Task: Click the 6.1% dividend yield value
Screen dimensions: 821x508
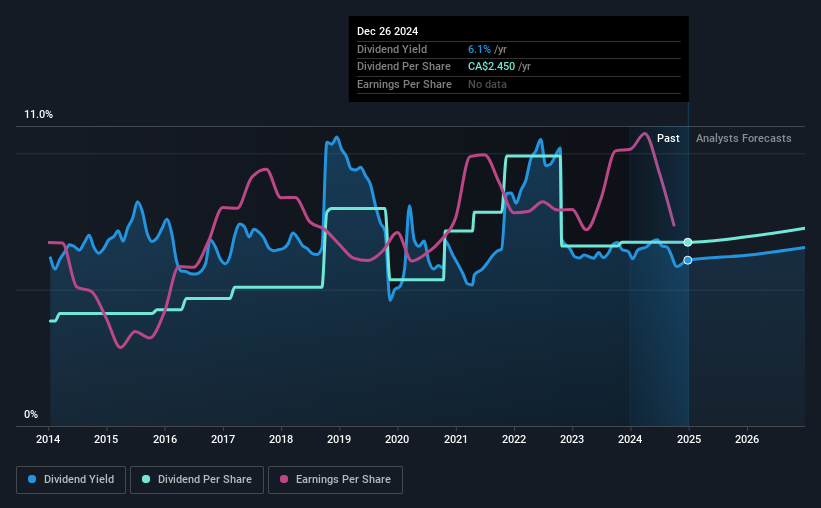Action: pyautogui.click(x=479, y=49)
